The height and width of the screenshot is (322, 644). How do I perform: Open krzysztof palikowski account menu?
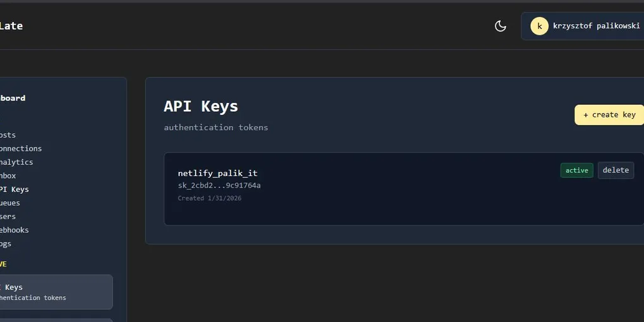click(x=582, y=27)
